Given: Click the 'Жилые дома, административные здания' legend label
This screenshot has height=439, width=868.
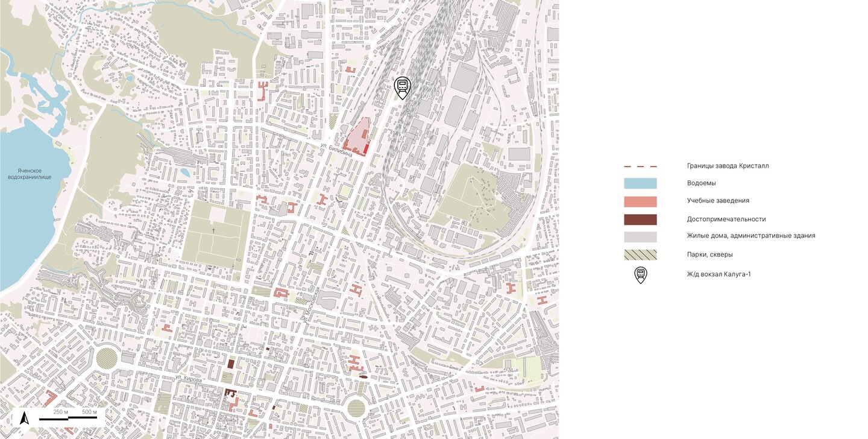Looking at the screenshot, I should click(751, 236).
